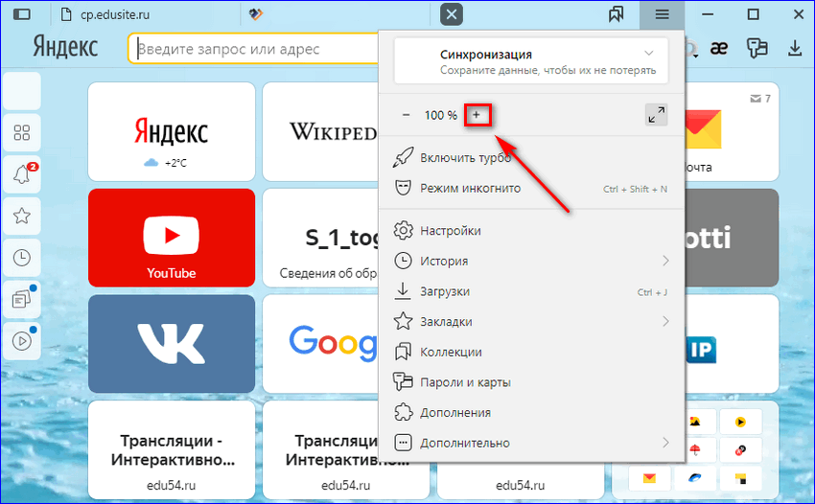Viewport: 815px width, 504px height.
Task: Open favorites star in sidebar
Action: click(22, 216)
